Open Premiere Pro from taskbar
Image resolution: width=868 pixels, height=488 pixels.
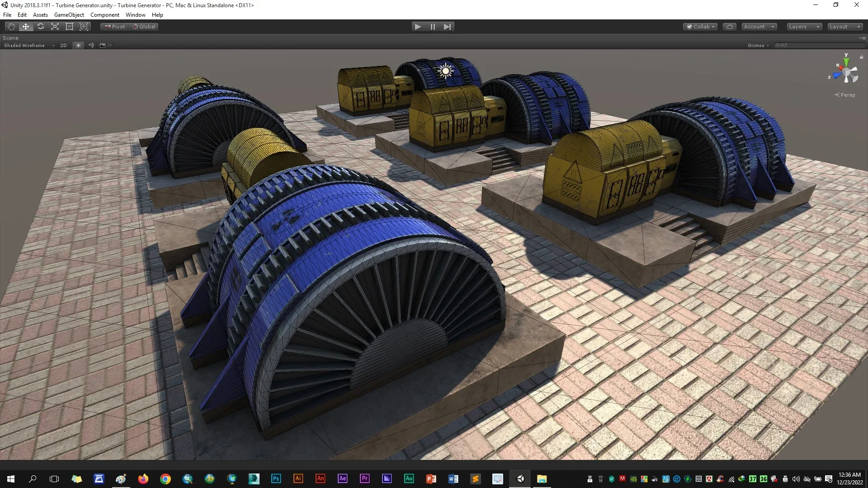tap(365, 479)
